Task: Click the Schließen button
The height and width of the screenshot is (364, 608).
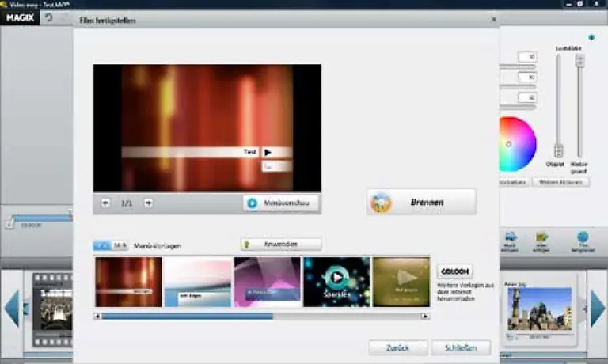Action: 461,347
